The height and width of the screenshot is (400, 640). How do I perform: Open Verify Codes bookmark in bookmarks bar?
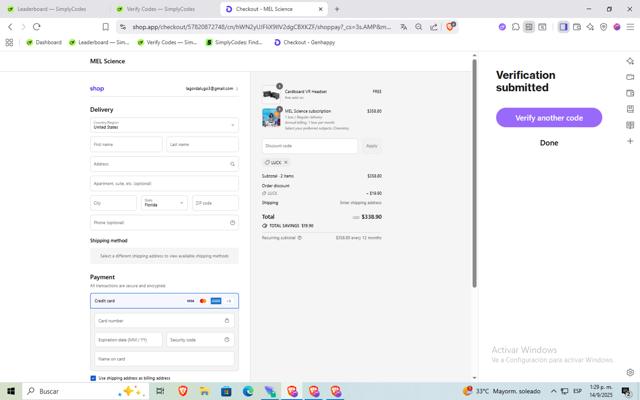click(x=167, y=42)
